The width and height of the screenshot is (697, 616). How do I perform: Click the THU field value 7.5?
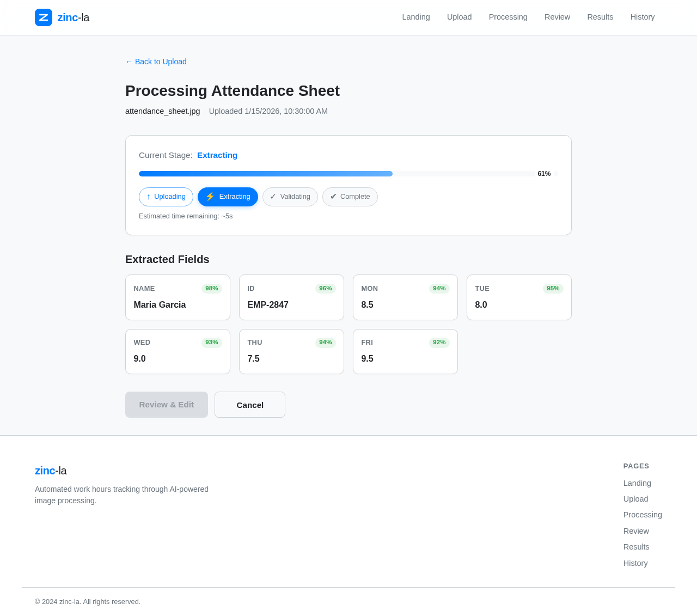pos(254,359)
